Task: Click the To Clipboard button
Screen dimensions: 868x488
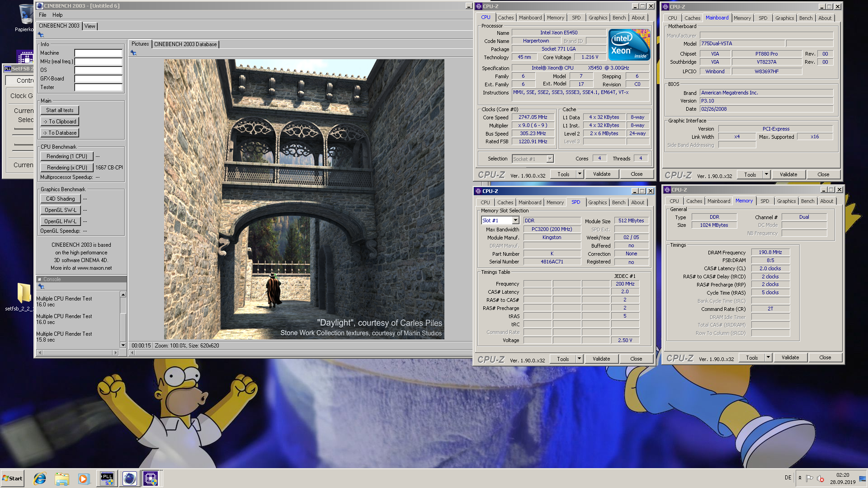Action: pyautogui.click(x=60, y=122)
